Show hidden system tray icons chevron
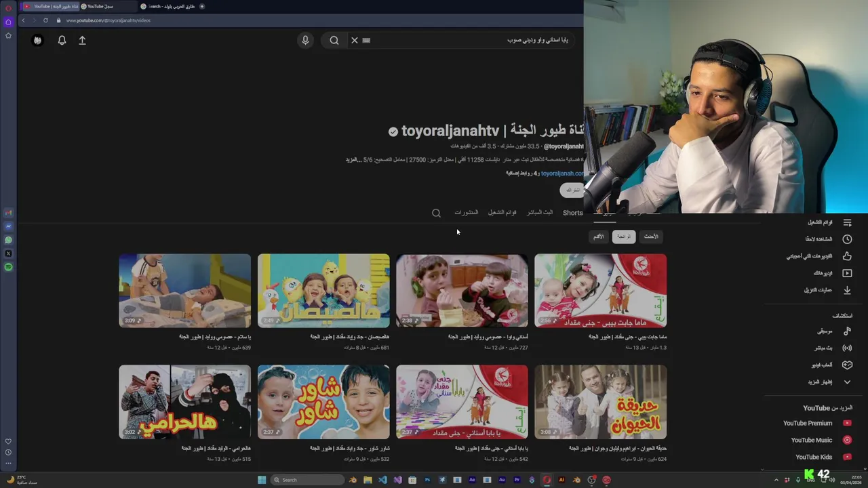The image size is (868, 488). pos(776,480)
